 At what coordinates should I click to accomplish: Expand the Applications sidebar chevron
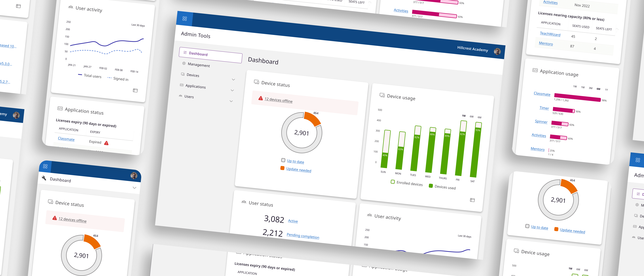(232, 90)
